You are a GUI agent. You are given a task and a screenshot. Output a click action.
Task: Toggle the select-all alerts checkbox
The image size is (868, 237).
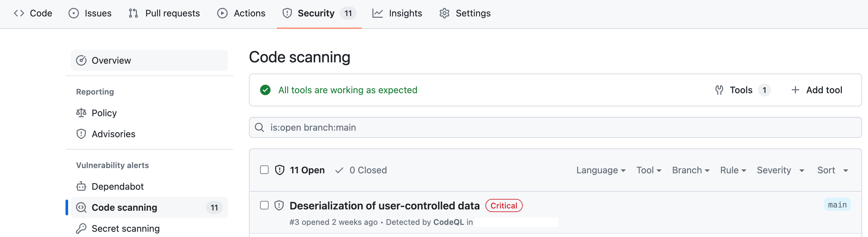[x=265, y=170]
